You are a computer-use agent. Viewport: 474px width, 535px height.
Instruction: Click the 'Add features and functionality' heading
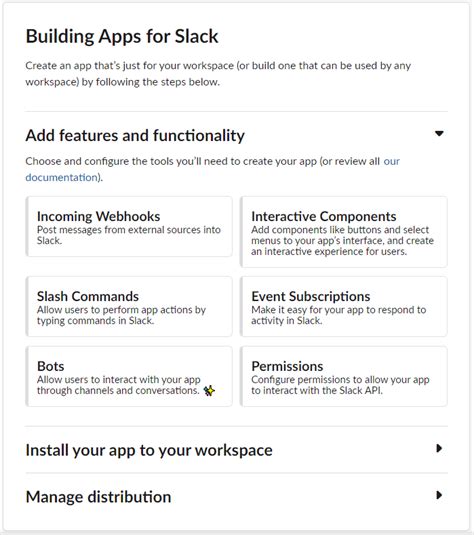[135, 135]
